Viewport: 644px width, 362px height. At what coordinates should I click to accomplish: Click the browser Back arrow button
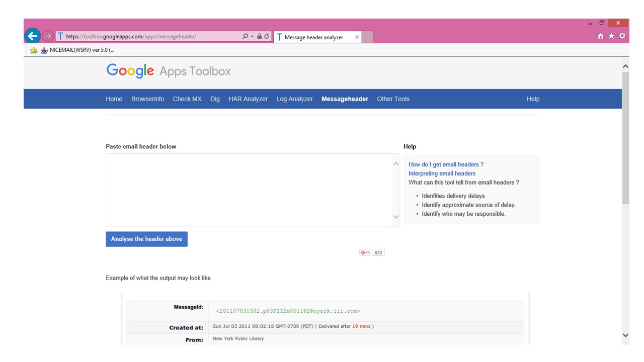point(33,36)
